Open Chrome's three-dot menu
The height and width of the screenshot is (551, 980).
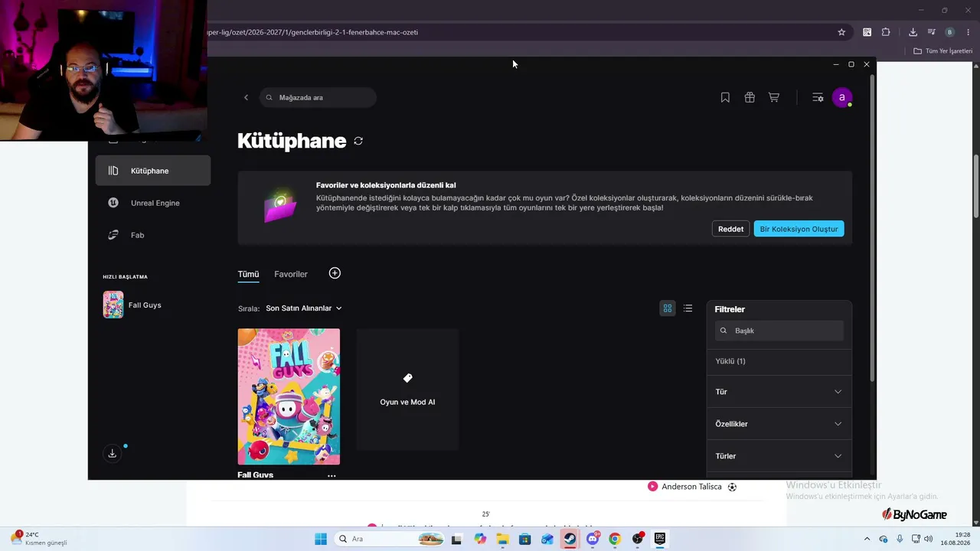969,32
